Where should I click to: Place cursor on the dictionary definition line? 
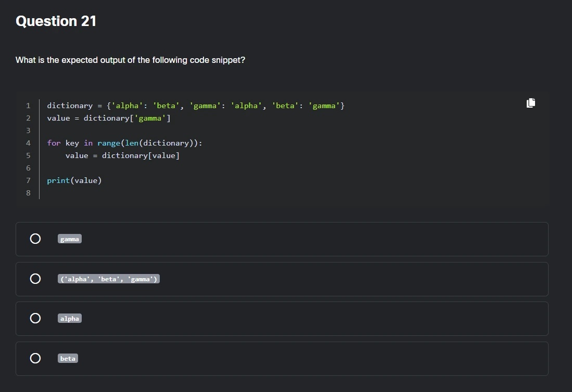pyautogui.click(x=195, y=106)
